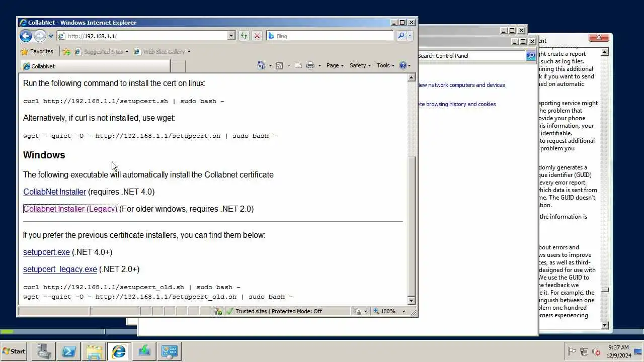
Task: Expand the address bar URL history dropdown
Action: click(x=231, y=36)
